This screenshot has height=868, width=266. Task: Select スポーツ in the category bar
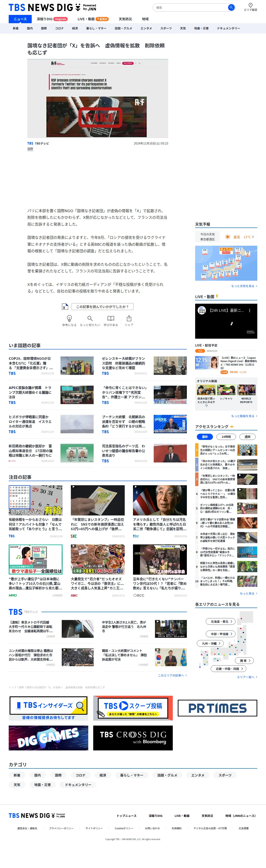pyautogui.click(x=166, y=28)
